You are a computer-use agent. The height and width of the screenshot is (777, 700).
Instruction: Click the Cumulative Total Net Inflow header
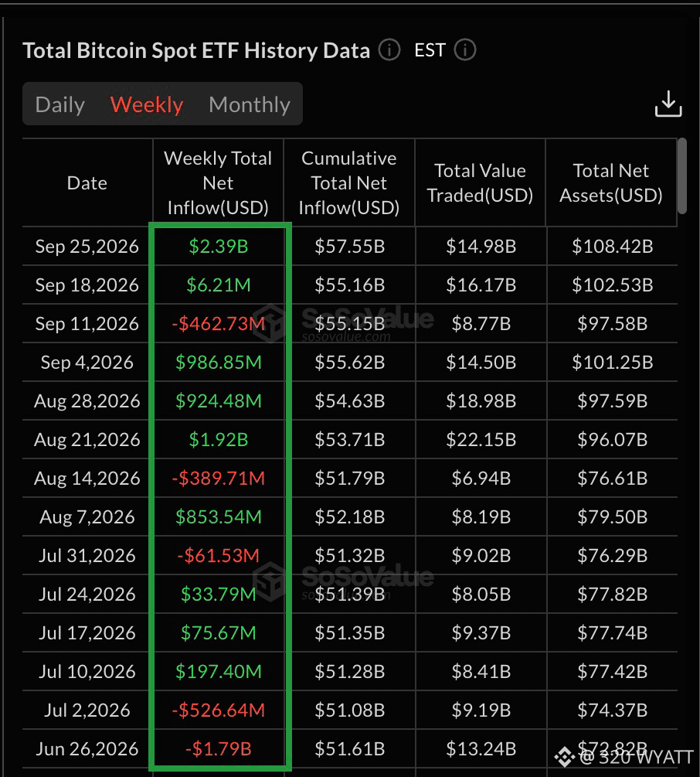[349, 183]
